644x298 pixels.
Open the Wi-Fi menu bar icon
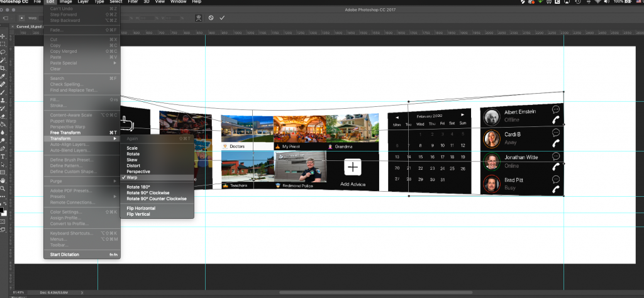coord(597,2)
